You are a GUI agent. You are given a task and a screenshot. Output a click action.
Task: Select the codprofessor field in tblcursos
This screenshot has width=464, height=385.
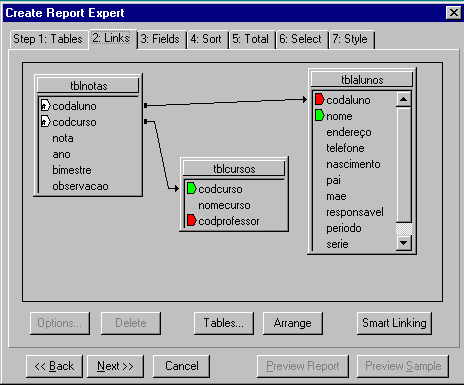point(229,221)
